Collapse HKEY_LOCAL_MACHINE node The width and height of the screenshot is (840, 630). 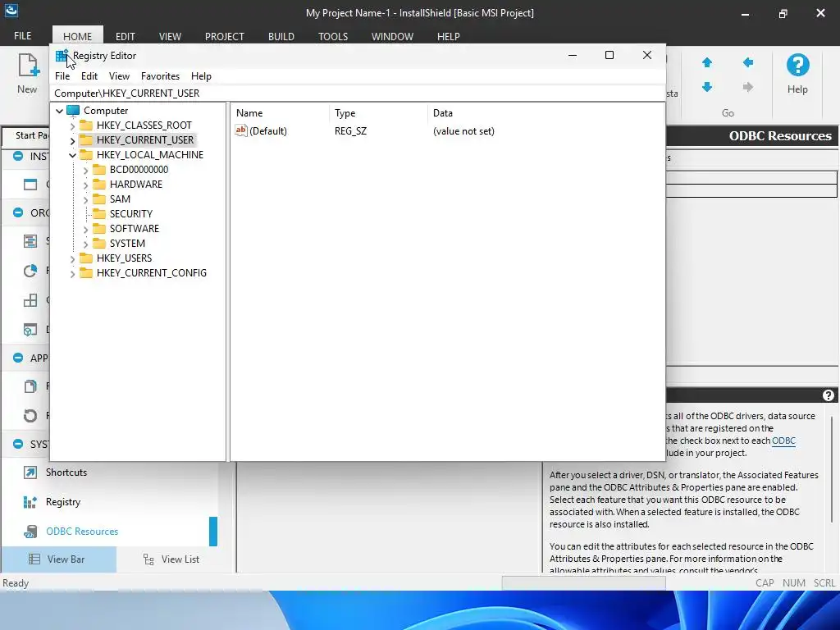coord(72,155)
